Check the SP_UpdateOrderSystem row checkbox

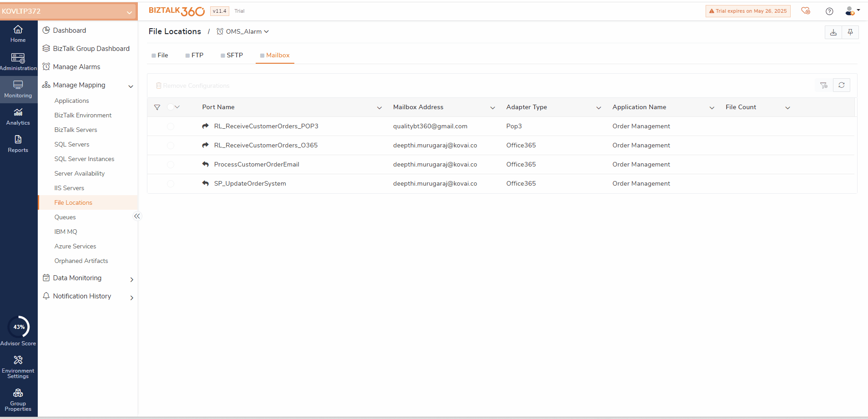point(171,184)
